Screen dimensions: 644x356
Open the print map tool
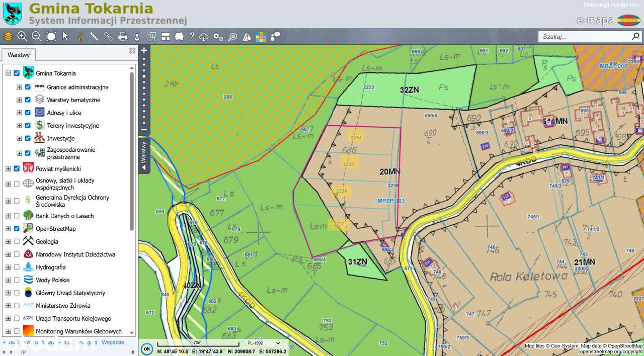[x=122, y=36]
